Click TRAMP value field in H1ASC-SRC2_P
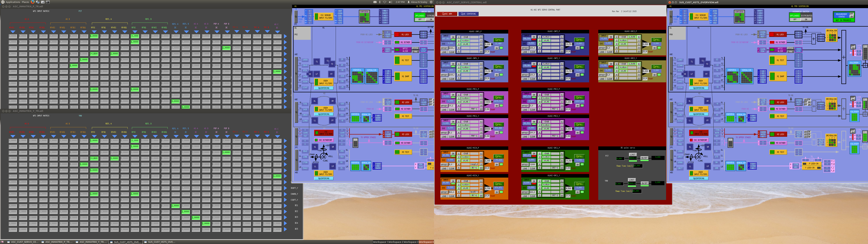The image size is (868, 244). click(x=645, y=52)
